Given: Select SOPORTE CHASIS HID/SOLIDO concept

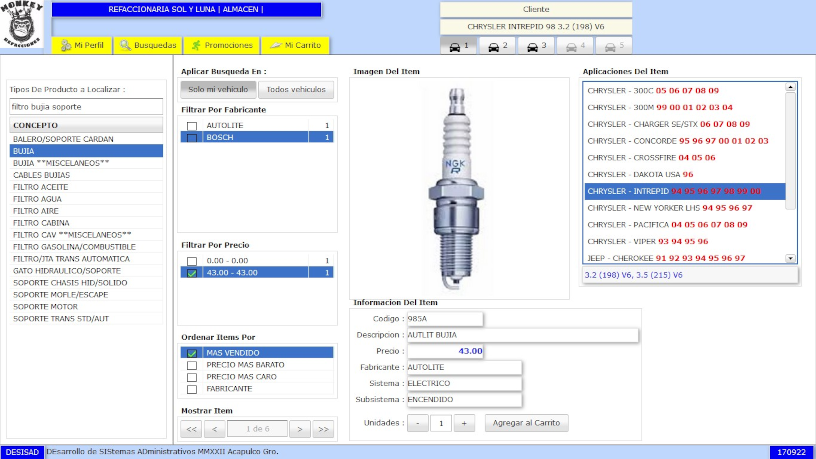Looking at the screenshot, I should coord(86,283).
